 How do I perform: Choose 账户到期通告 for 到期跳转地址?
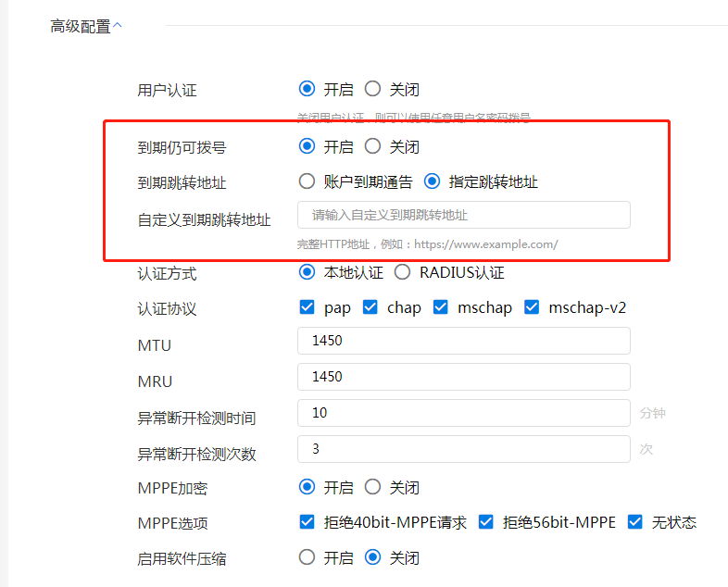coord(308,181)
